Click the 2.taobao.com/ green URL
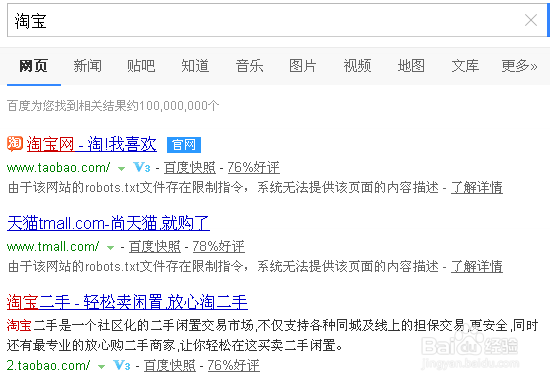The height and width of the screenshot is (382, 550). 48,366
